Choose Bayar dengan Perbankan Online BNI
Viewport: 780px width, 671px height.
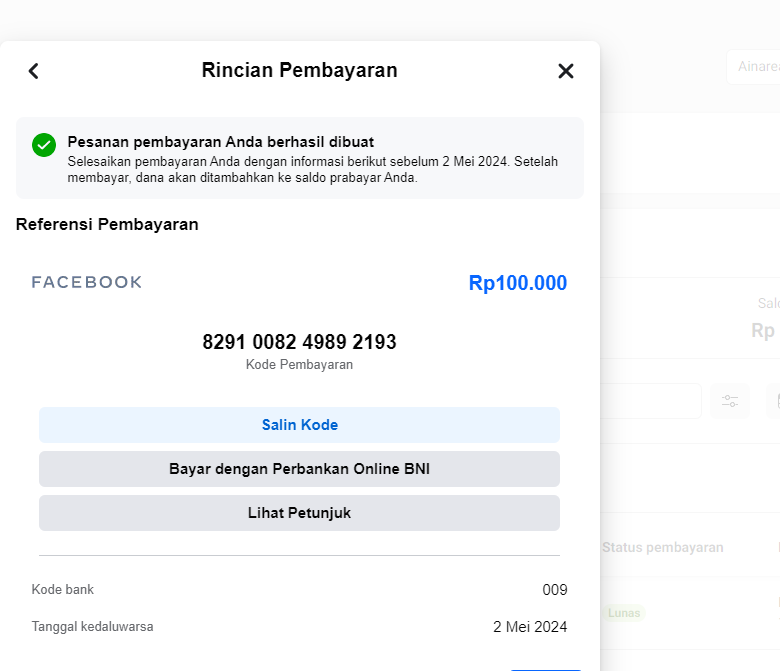pyautogui.click(x=299, y=469)
